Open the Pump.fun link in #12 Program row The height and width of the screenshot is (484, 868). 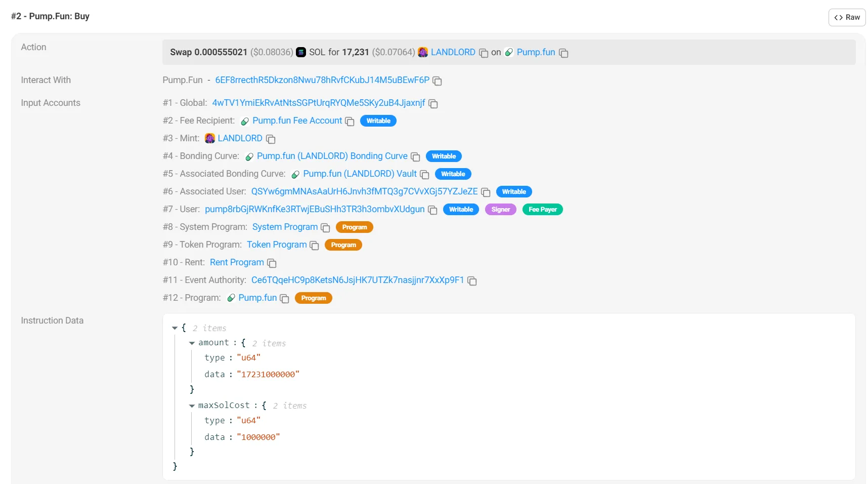pyautogui.click(x=257, y=298)
